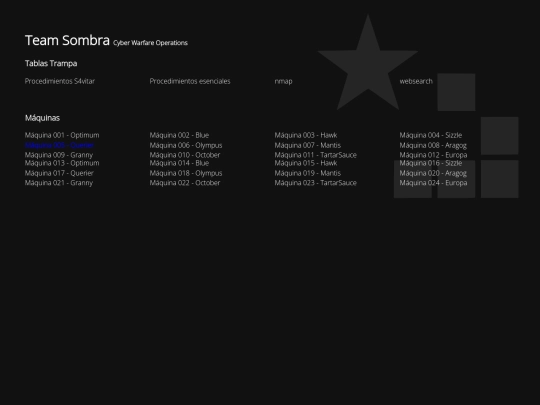
Task: Open Máquina 012 - Europa
Action: pos(434,155)
